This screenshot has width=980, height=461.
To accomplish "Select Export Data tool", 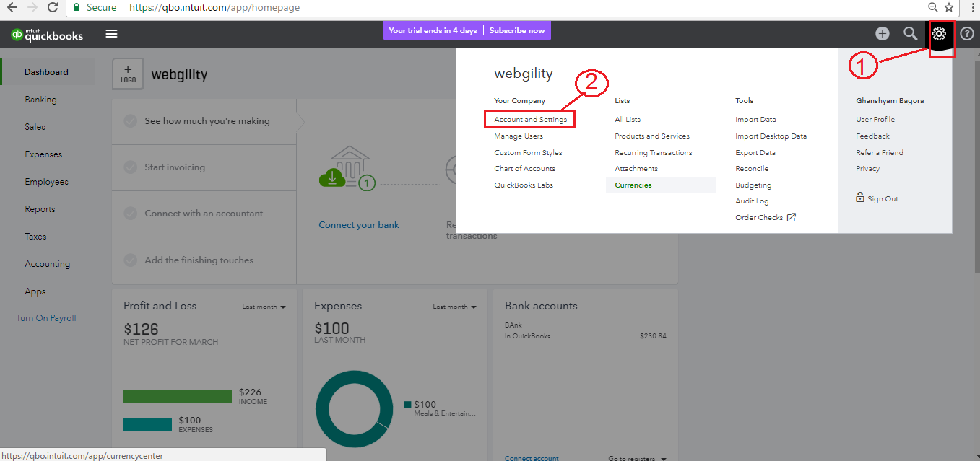I will coord(755,153).
